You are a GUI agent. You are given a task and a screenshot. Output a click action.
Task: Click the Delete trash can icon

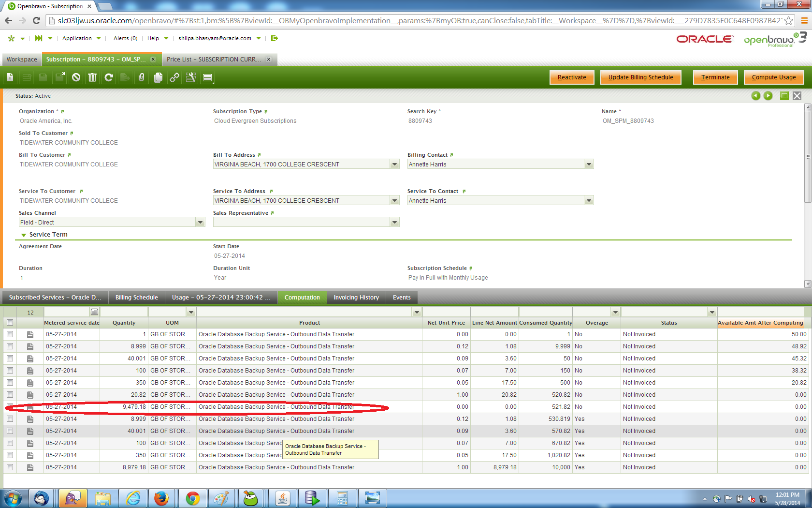(x=92, y=77)
